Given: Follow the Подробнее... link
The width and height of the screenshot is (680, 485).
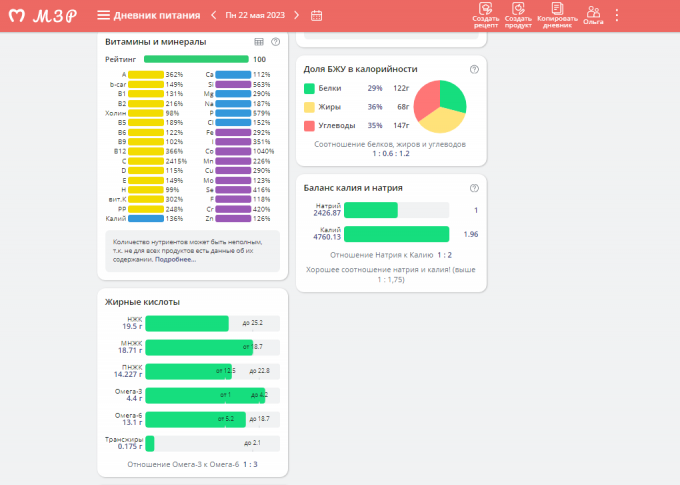Looking at the screenshot, I should [x=175, y=259].
